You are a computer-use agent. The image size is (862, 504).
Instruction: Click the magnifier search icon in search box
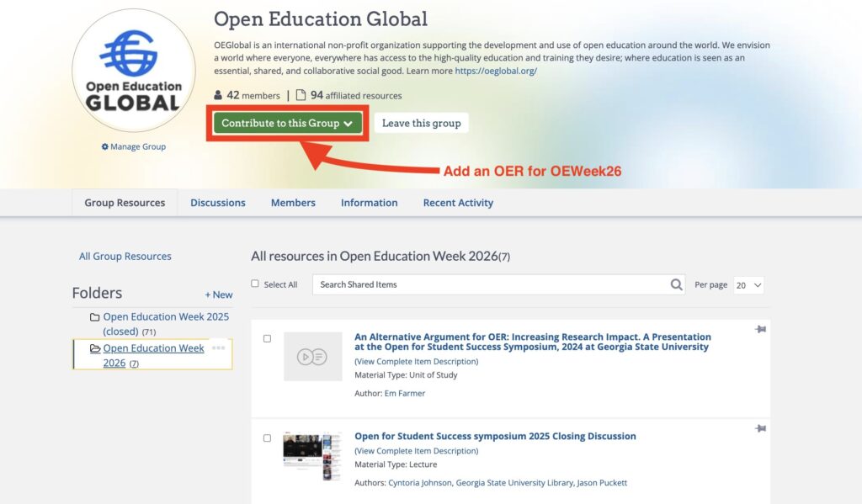point(676,285)
